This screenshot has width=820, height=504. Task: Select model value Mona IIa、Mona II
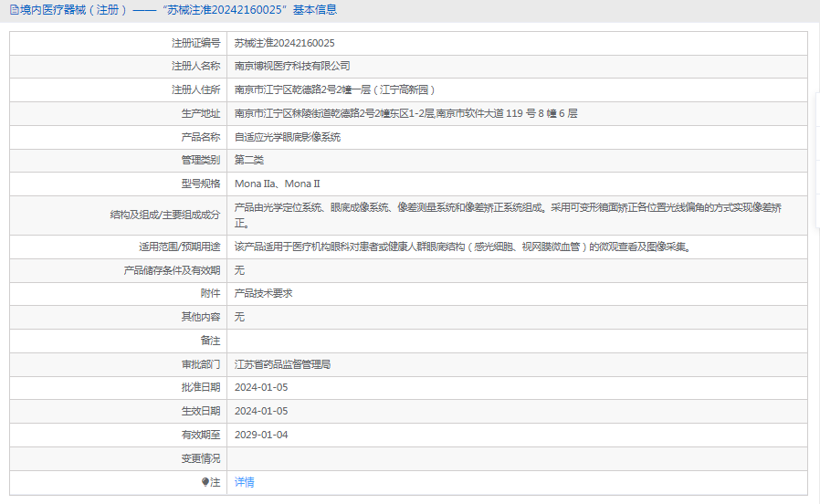click(278, 184)
